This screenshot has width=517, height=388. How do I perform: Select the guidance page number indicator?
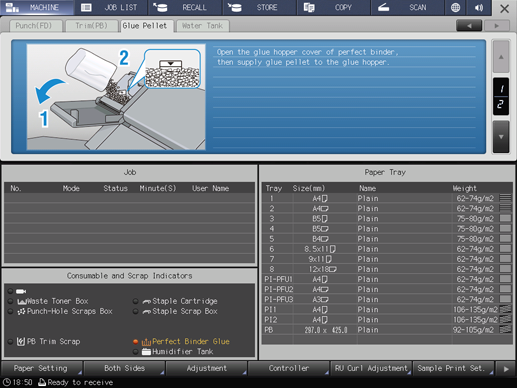click(x=501, y=97)
